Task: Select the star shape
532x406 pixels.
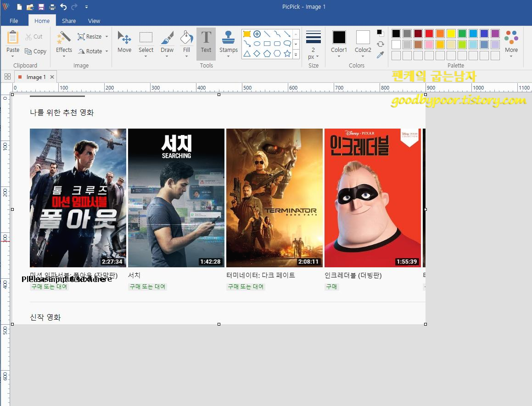Action: tap(287, 54)
